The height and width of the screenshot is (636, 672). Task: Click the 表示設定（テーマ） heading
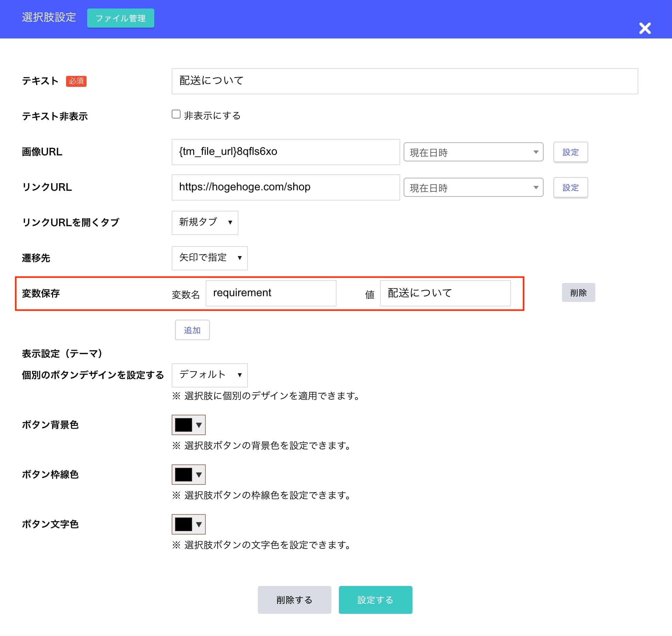pyautogui.click(x=62, y=354)
